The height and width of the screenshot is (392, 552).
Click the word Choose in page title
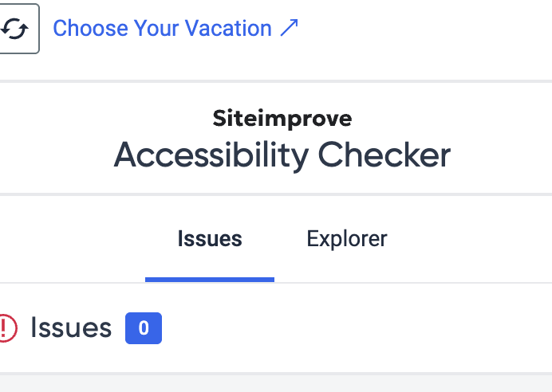tap(90, 28)
